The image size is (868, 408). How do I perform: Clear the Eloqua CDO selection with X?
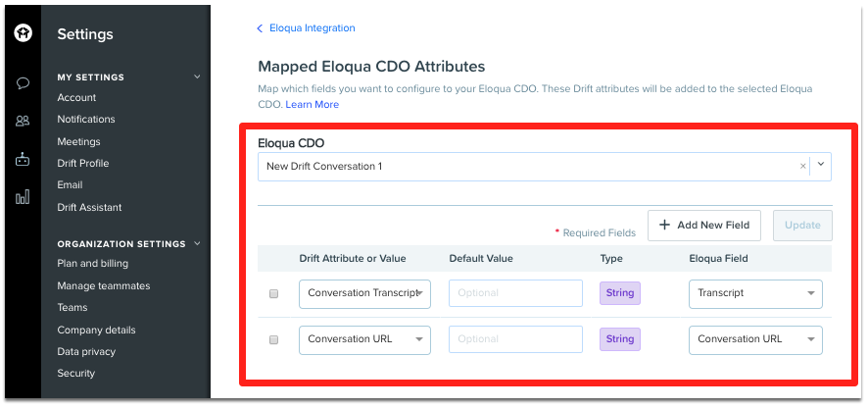click(x=802, y=166)
